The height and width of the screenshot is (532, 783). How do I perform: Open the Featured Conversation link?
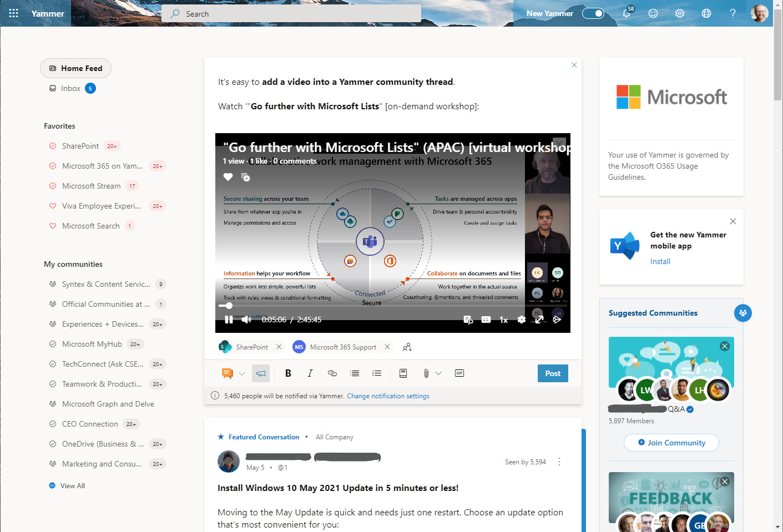264,437
